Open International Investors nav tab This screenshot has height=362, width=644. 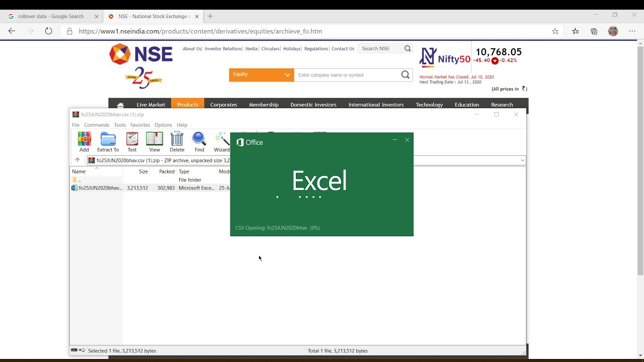pyautogui.click(x=376, y=105)
